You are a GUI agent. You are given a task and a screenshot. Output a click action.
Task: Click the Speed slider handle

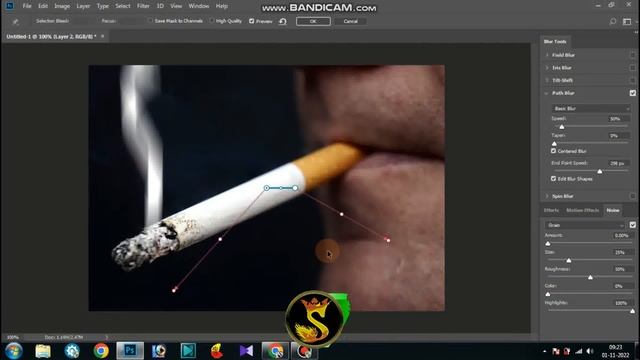click(x=562, y=127)
